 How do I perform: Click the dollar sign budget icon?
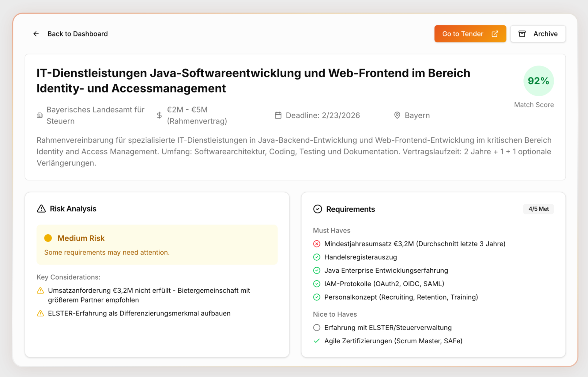159,115
